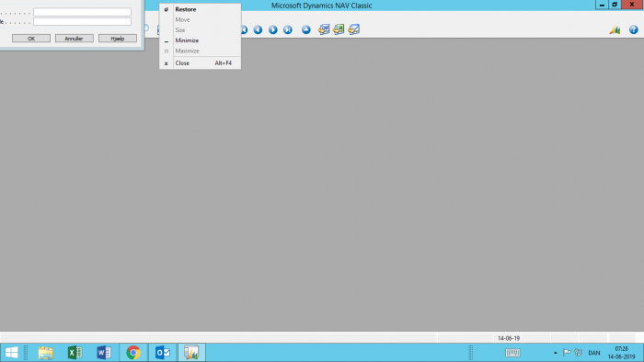Screen dimensions: 644x362
Task: Click the lower input field in the dialog
Action: (x=82, y=21)
